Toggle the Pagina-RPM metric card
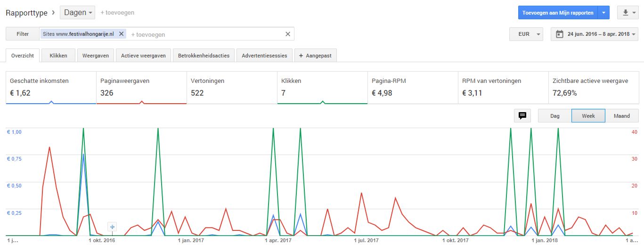 413,88
